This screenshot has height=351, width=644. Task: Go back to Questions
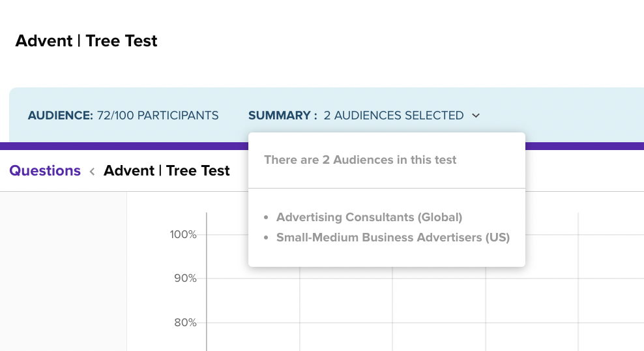[45, 170]
